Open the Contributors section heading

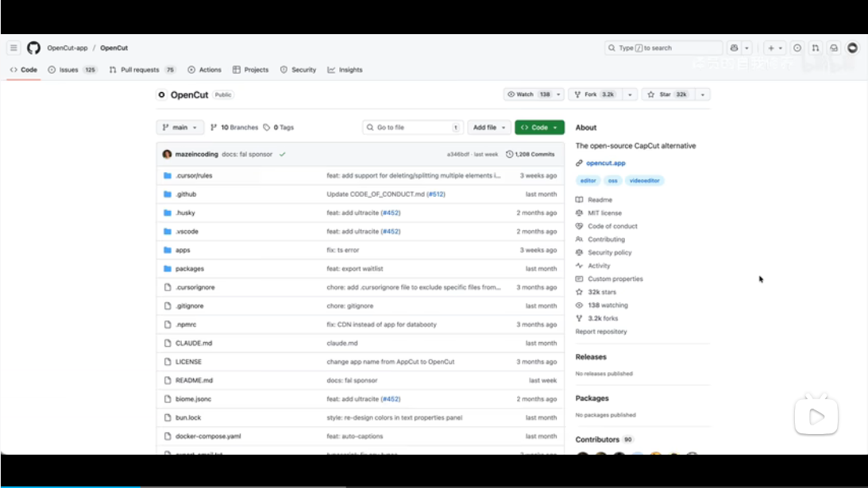tap(597, 440)
